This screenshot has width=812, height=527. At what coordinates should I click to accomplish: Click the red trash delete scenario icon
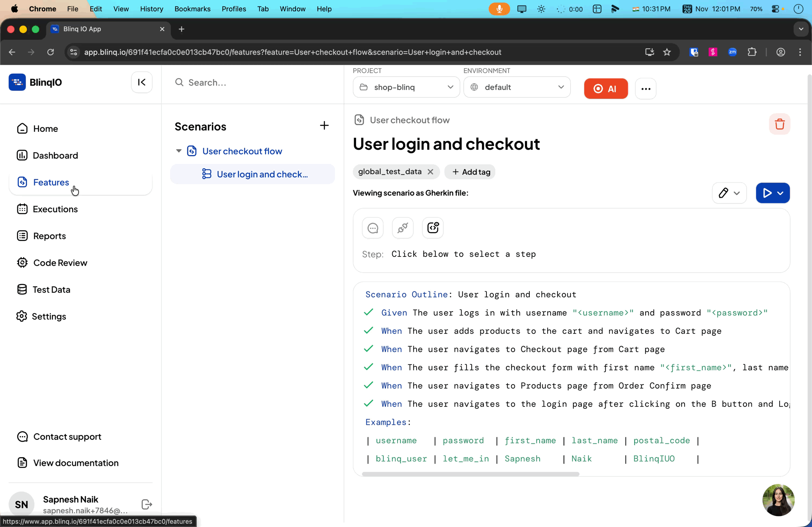coord(779,124)
